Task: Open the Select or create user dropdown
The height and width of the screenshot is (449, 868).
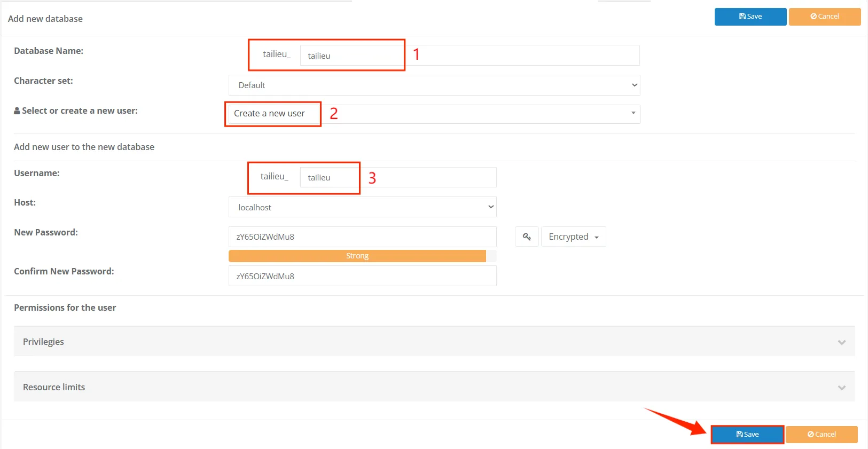Action: point(434,114)
